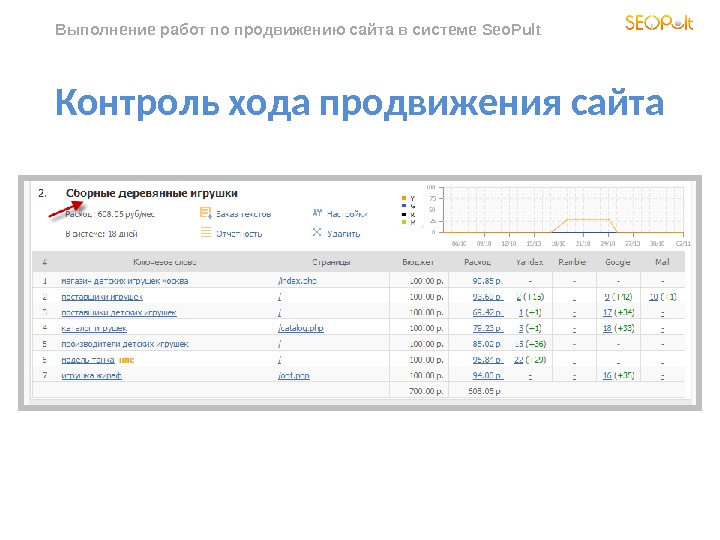This screenshot has height=540, width=720.
Task: Open the keyword link in row 3
Action: coord(119,313)
